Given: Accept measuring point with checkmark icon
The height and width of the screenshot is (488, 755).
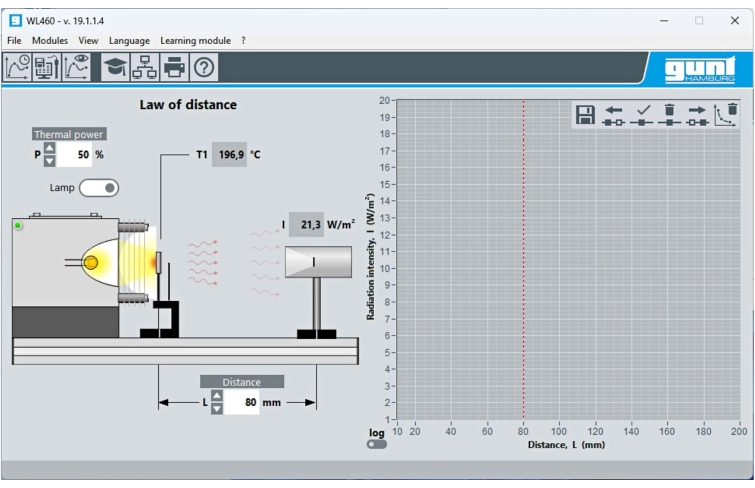Looking at the screenshot, I should [x=642, y=116].
